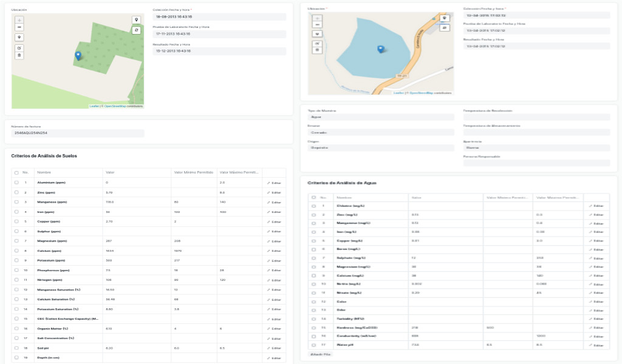Open the OpenStreetMap link on the soil map
Screen dimensions: 622x364
pos(115,106)
